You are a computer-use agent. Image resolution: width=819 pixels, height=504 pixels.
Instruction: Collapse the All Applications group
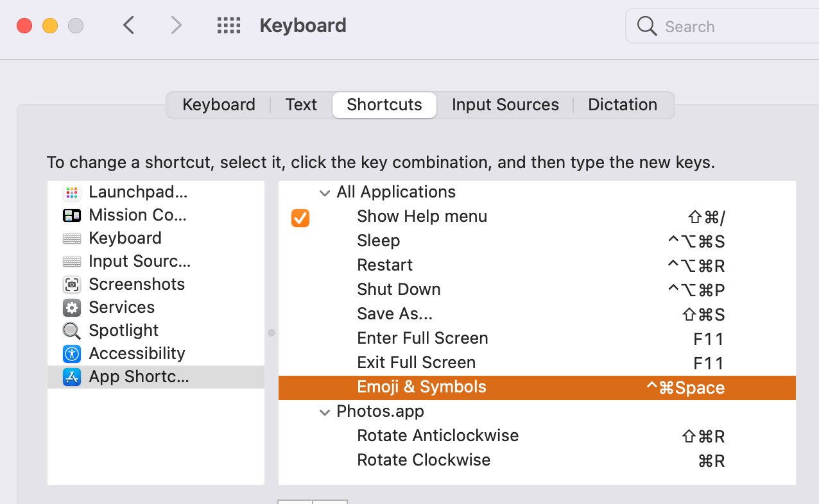click(325, 192)
